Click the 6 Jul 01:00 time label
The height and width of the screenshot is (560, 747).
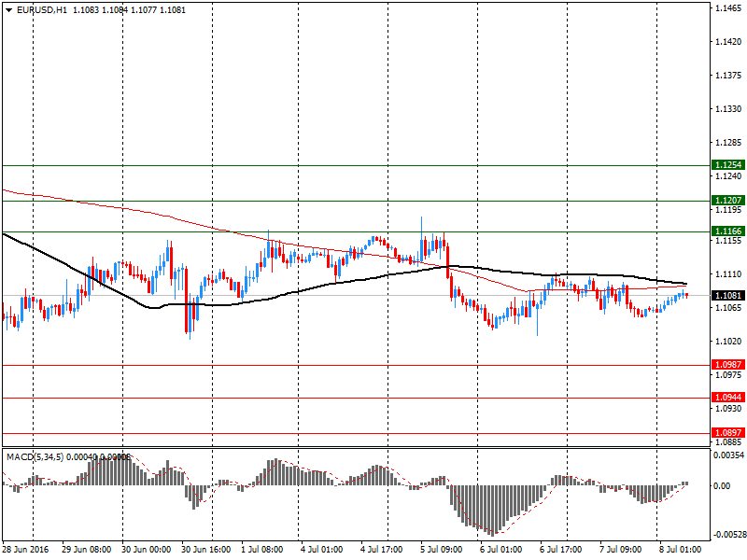pos(500,550)
